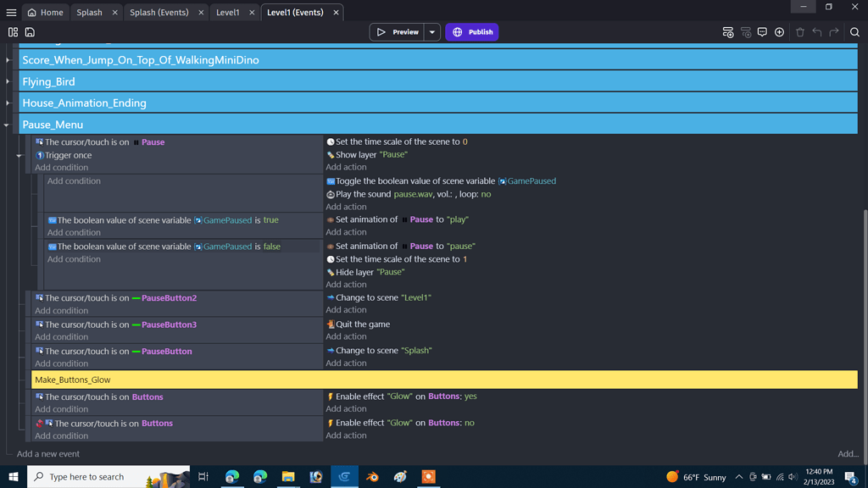
Task: Open the hamburger main menu
Action: 11,12
